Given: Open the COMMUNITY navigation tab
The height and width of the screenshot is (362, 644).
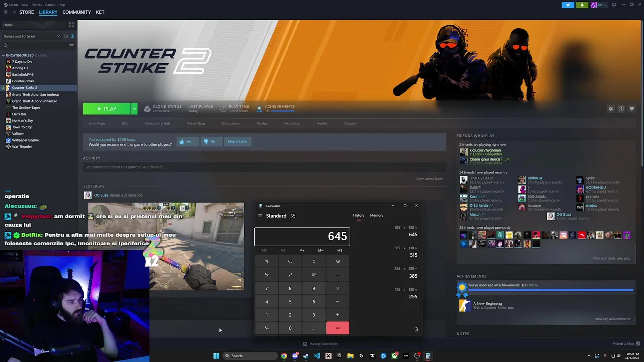Looking at the screenshot, I should point(76,12).
